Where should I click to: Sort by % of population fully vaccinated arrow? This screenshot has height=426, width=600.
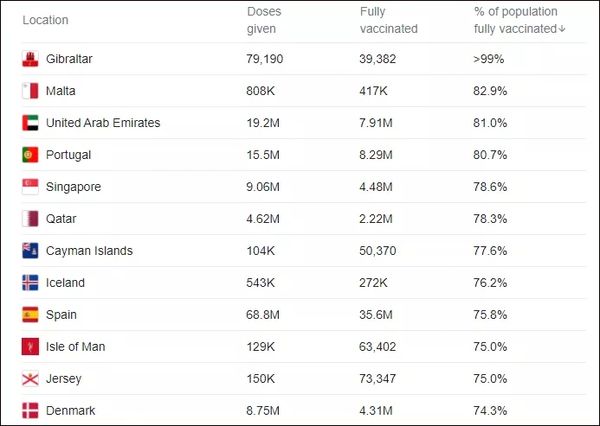[x=562, y=29]
